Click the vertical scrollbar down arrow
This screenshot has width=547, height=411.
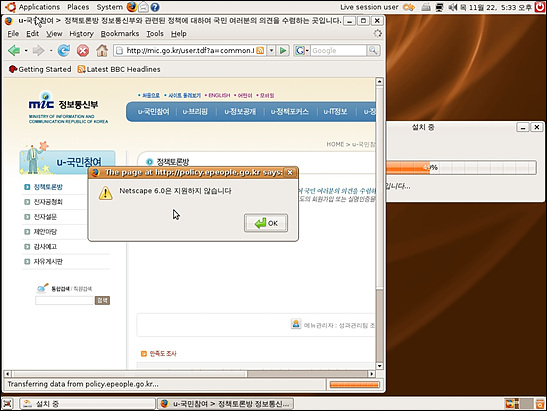(x=380, y=366)
